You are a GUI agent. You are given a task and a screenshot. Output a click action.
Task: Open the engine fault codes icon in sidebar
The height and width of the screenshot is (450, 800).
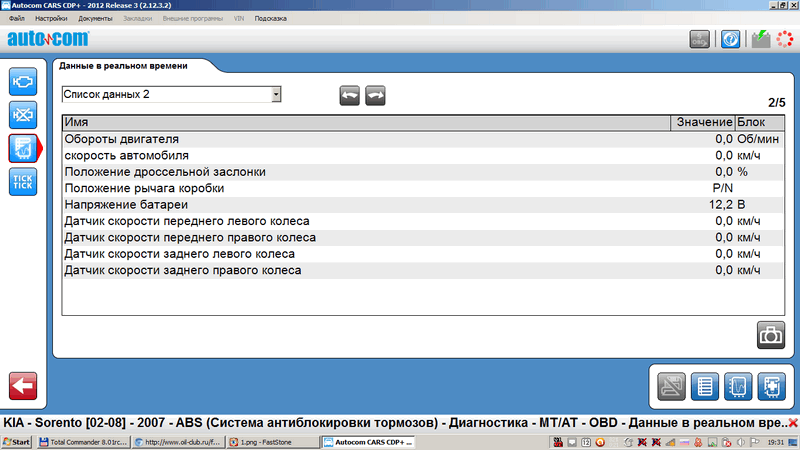pyautogui.click(x=22, y=82)
